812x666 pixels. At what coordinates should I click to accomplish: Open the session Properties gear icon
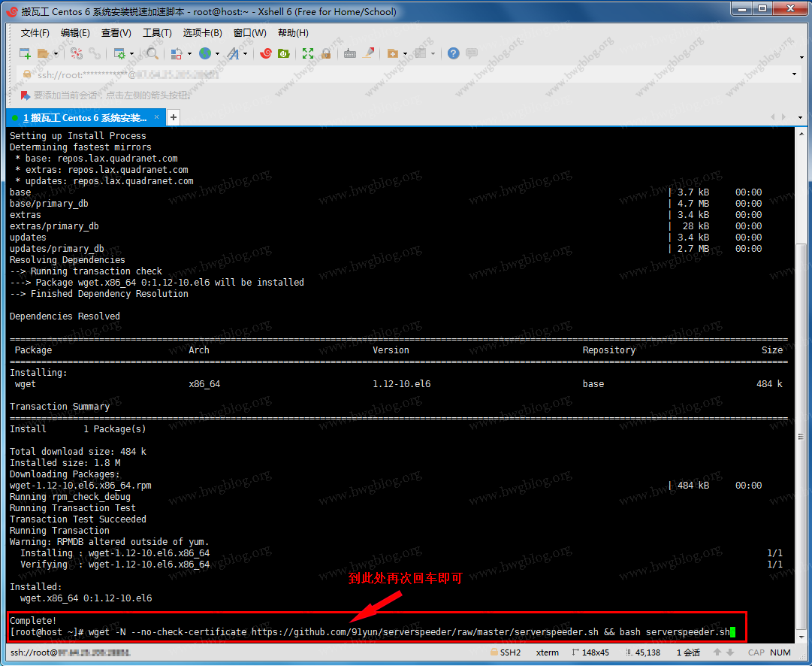[x=119, y=53]
